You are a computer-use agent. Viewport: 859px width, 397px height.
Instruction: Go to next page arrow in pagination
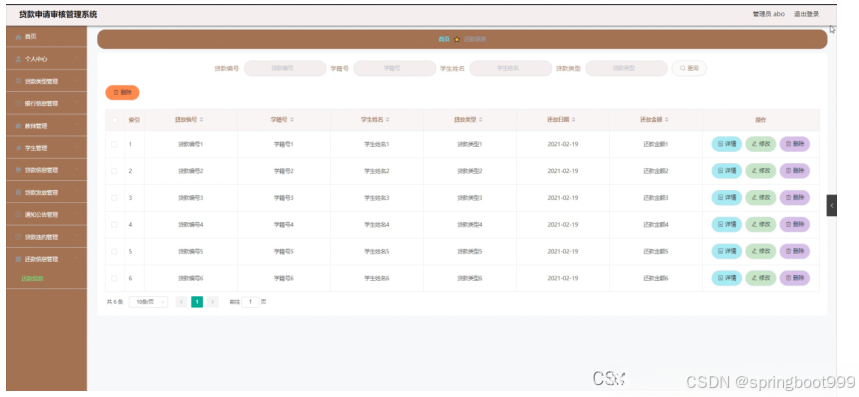click(213, 302)
